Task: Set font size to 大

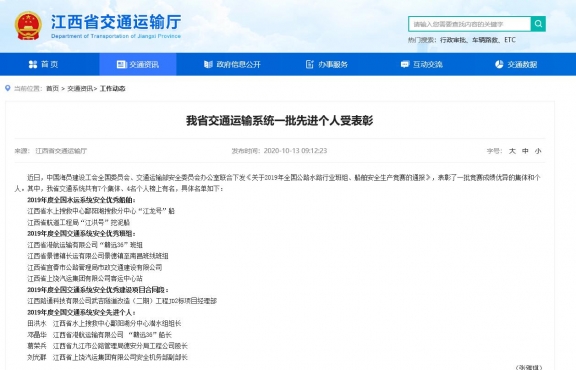Action: coord(512,151)
